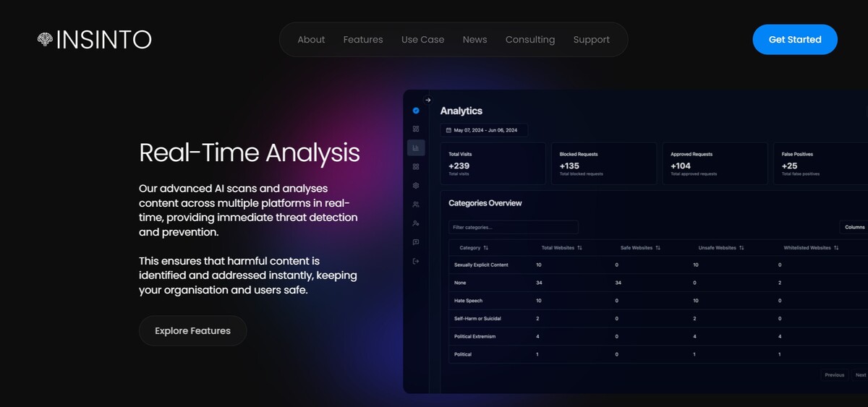Open the Consulting nav item
This screenshot has height=407, width=868.
click(530, 40)
